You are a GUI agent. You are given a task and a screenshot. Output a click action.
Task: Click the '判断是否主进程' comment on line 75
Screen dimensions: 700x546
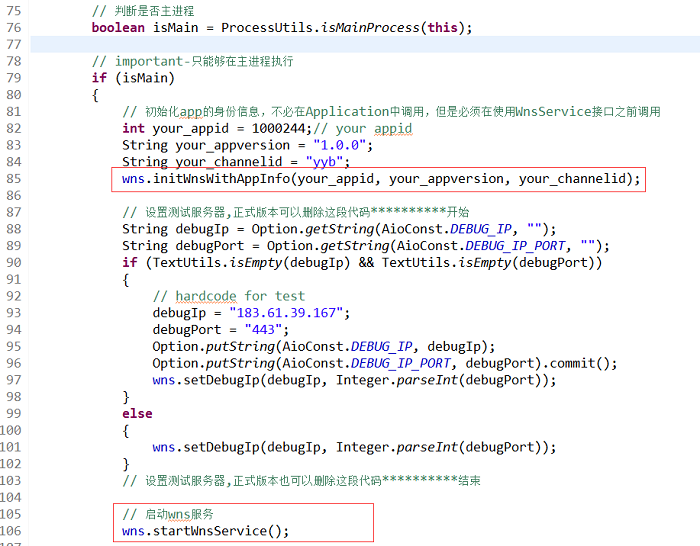(143, 11)
